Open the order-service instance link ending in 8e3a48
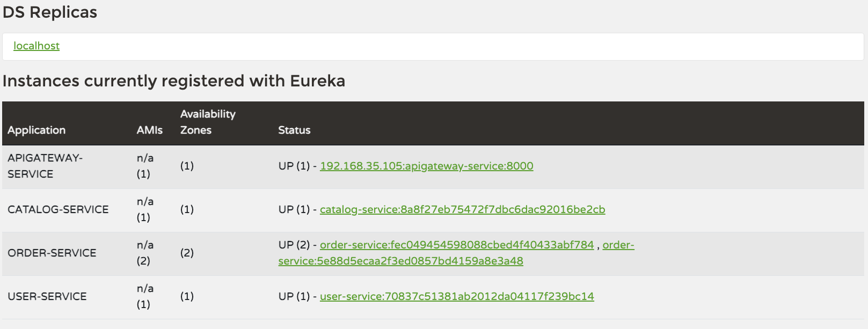868x329 pixels. [400, 261]
